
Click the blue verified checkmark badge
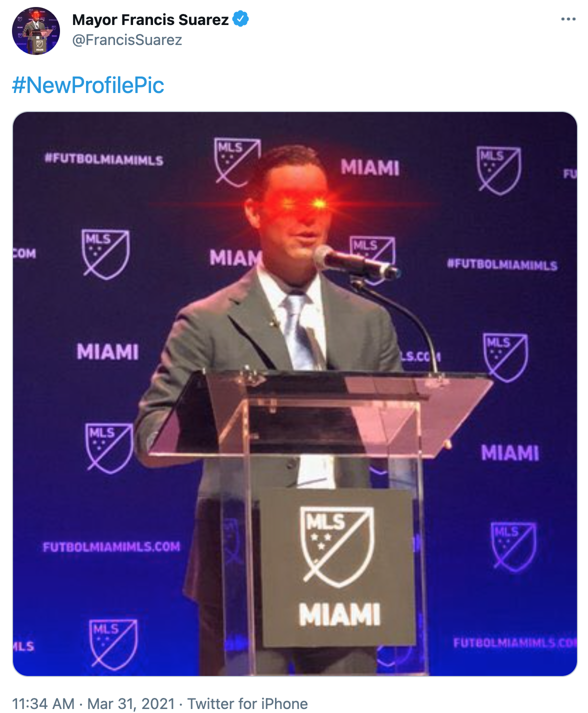tap(240, 19)
